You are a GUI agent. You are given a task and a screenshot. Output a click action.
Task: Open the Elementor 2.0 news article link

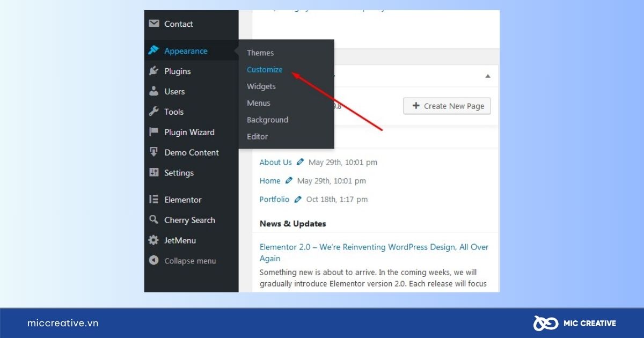tap(374, 253)
